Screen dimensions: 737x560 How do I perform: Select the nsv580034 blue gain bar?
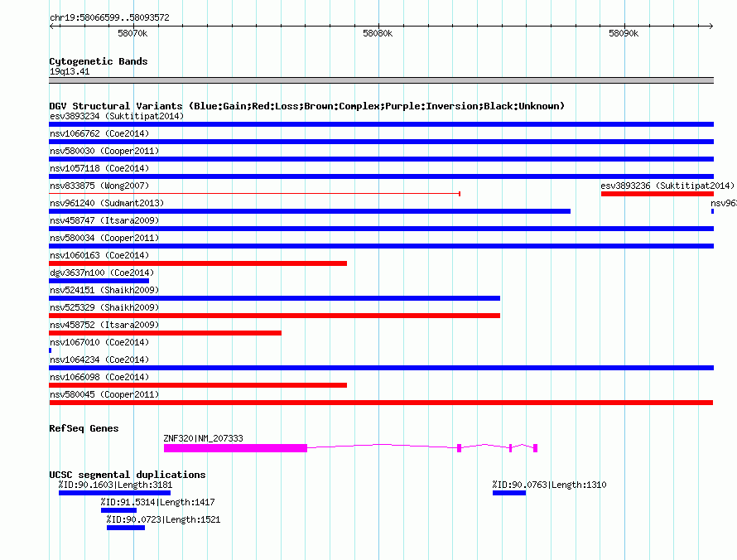tap(381, 246)
